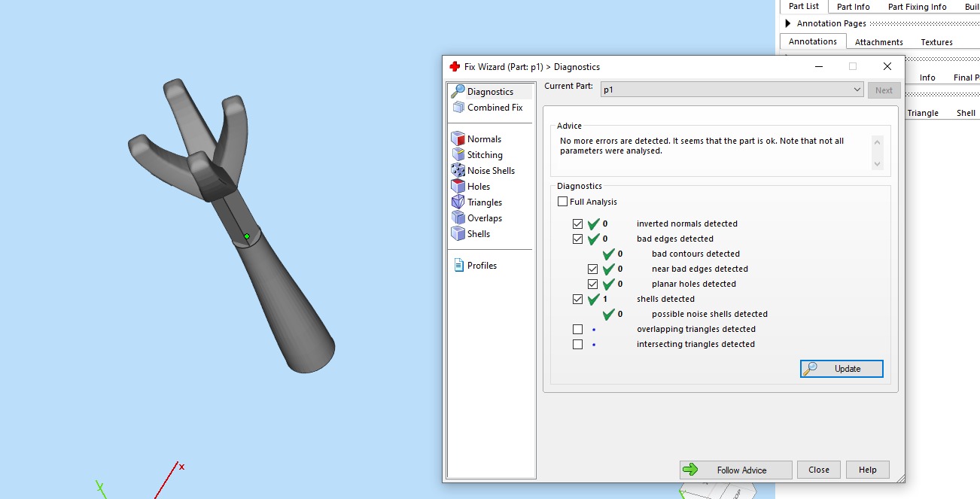Click the Follow Advice button

coord(735,470)
